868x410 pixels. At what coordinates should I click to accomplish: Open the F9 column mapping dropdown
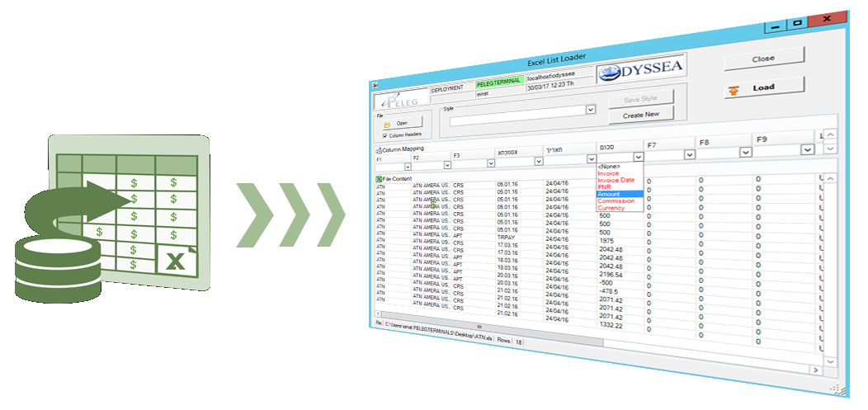807,150
